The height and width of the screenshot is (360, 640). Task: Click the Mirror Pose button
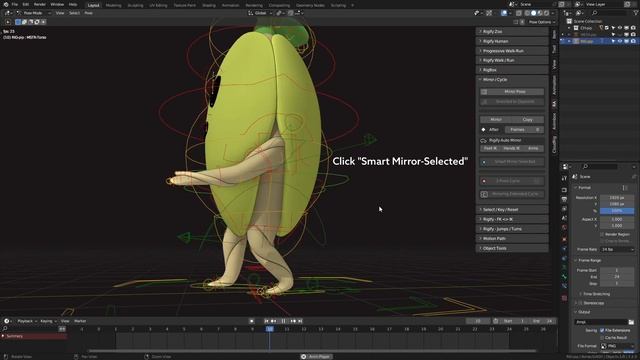click(x=512, y=92)
